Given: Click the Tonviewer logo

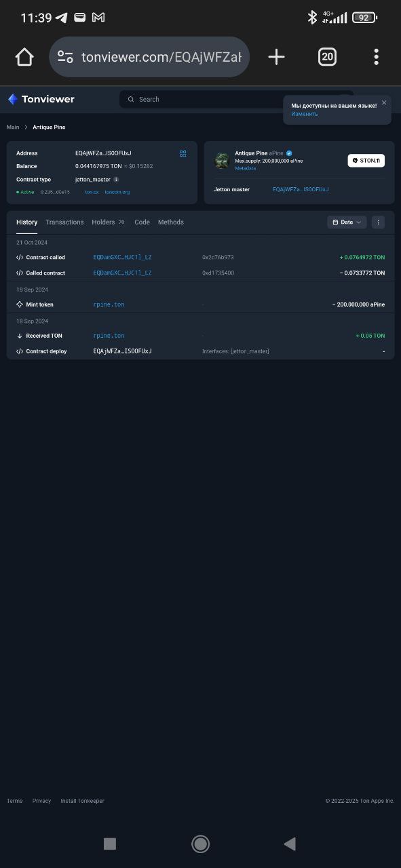Looking at the screenshot, I should [41, 99].
